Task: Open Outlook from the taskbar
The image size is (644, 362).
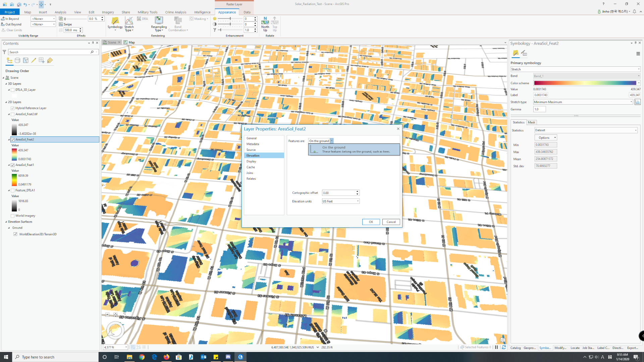Action: click(x=203, y=357)
